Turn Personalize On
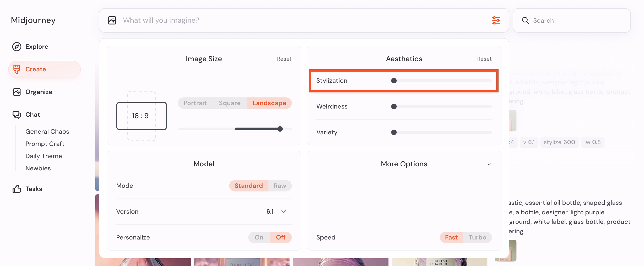The width and height of the screenshot is (644, 266). tap(259, 237)
